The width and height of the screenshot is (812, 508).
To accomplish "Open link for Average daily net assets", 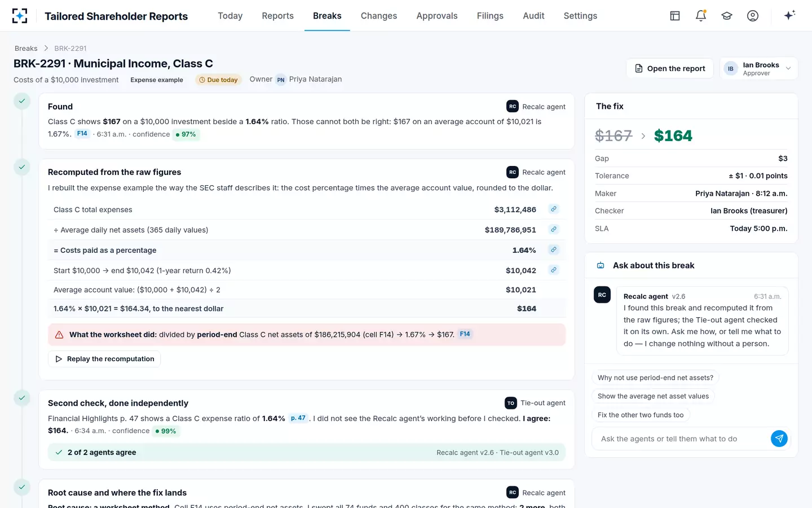I will tap(554, 229).
